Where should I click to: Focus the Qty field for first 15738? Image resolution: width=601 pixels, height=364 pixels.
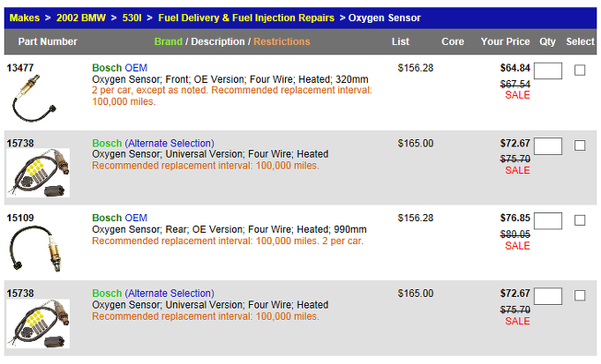548,145
